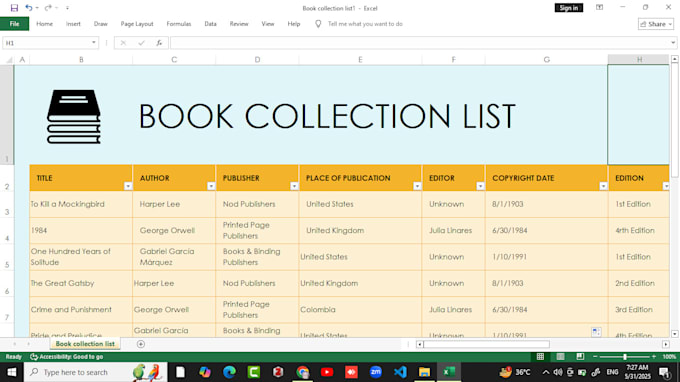Select the cell containing 1984 title
Image resolution: width=680 pixels, height=382 pixels.
point(81,231)
